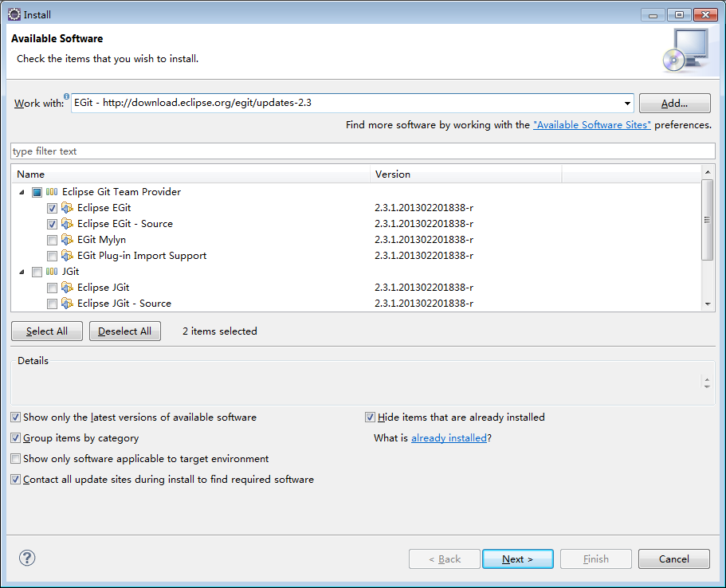726x588 pixels.
Task: Toggle Eclipse Git Team Provider category checkbox
Action: pyautogui.click(x=37, y=192)
